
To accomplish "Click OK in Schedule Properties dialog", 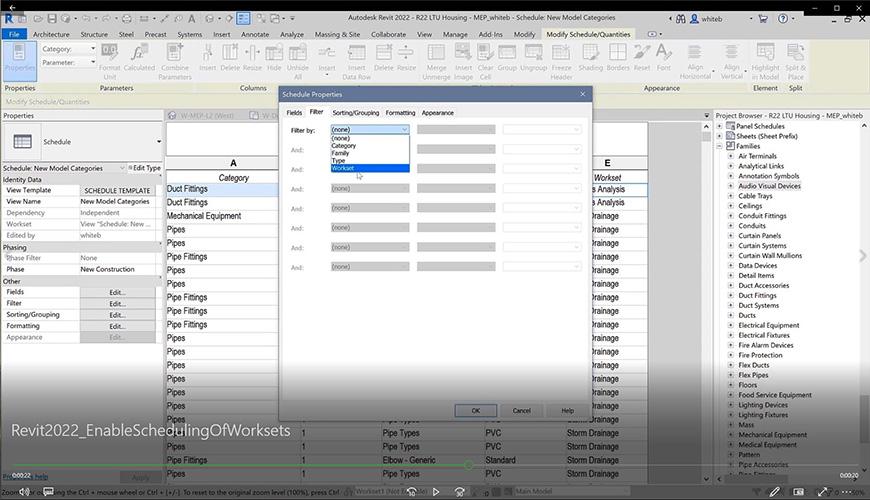I will pos(476,411).
